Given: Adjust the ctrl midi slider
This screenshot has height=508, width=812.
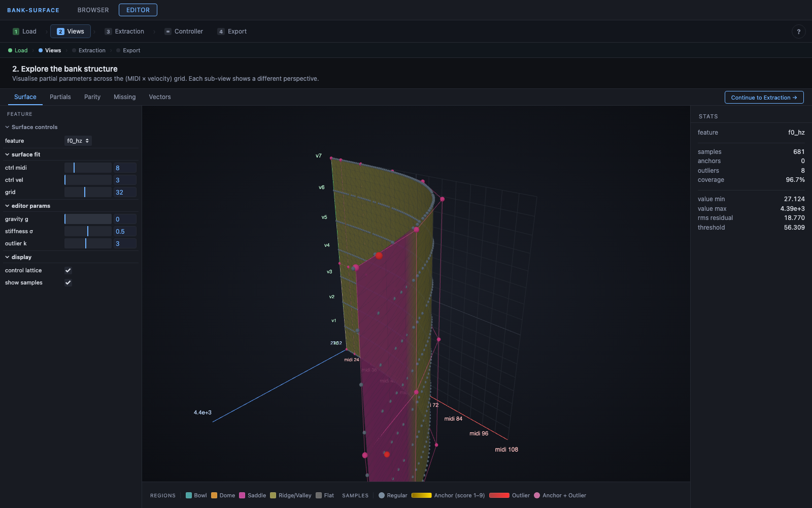Looking at the screenshot, I should pos(88,168).
